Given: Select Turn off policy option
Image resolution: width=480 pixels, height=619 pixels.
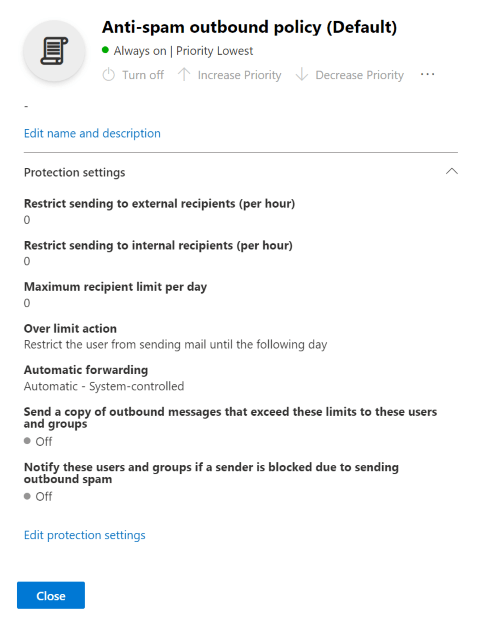Looking at the screenshot, I should pyautogui.click(x=133, y=75).
